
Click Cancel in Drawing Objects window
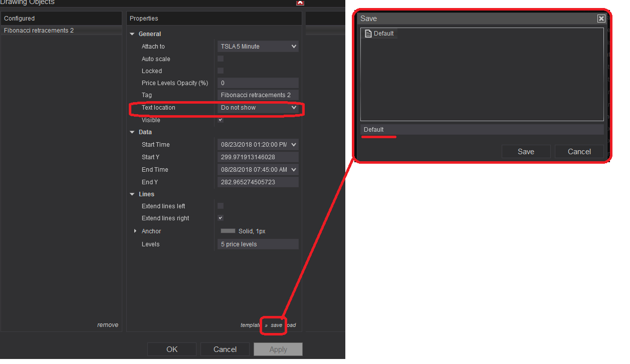(225, 349)
